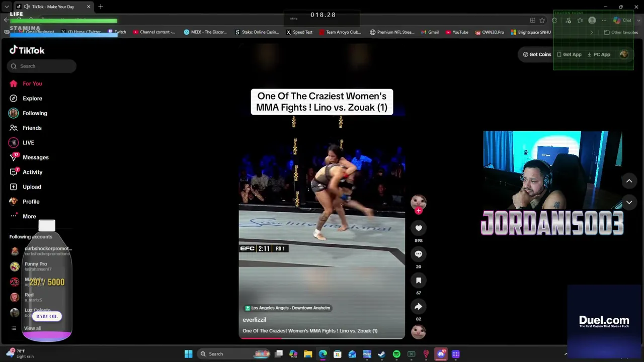This screenshot has height=362, width=644.
Task: Click the TikTok logo
Action: pos(27,50)
